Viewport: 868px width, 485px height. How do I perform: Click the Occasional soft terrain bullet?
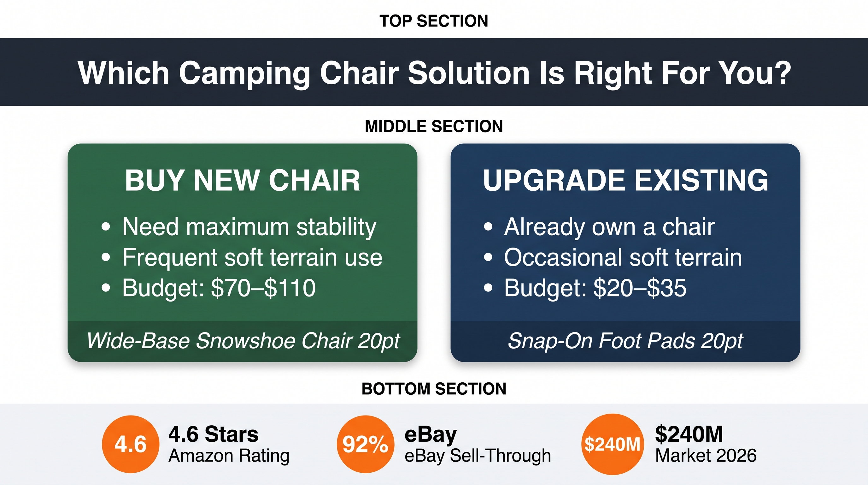(613, 258)
